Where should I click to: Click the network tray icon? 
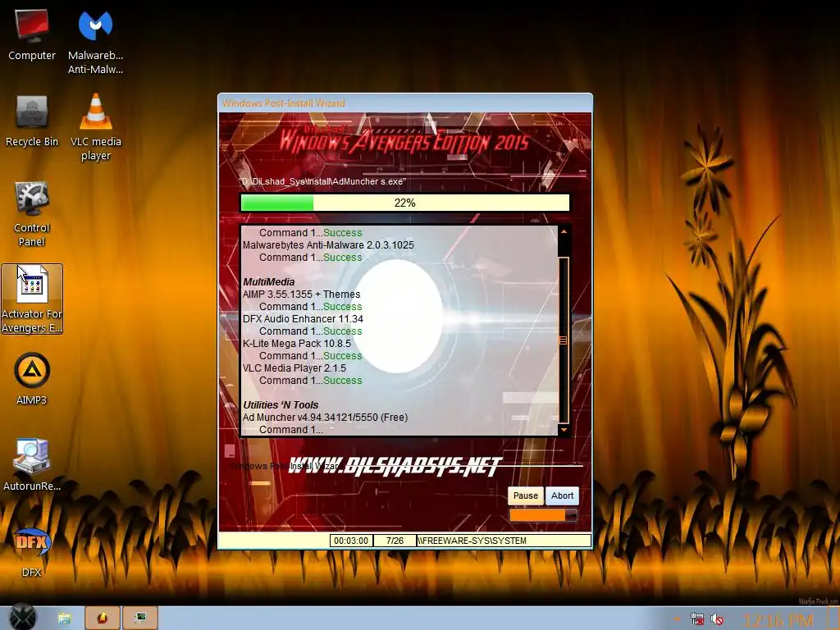point(697,619)
